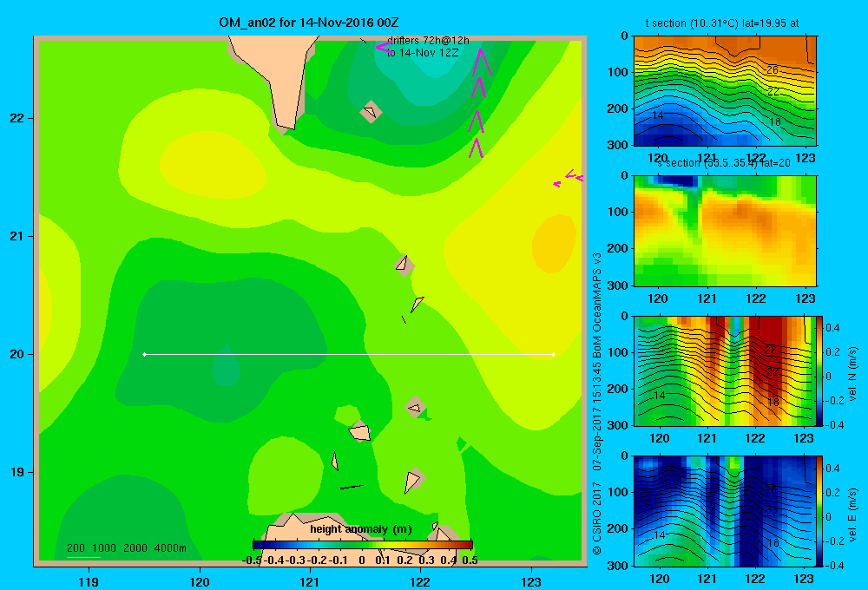
Task: Click the orange high anomaly near 123E 21N
Action: coord(554,244)
